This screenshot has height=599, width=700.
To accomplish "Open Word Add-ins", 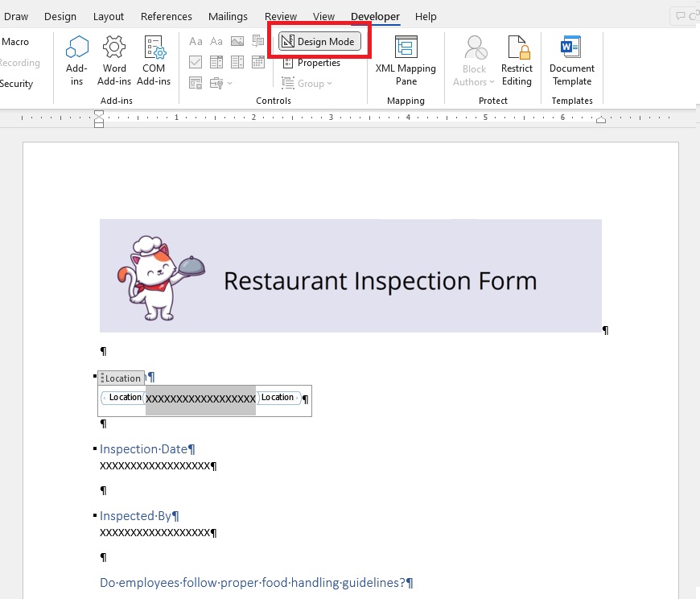I will pyautogui.click(x=114, y=61).
